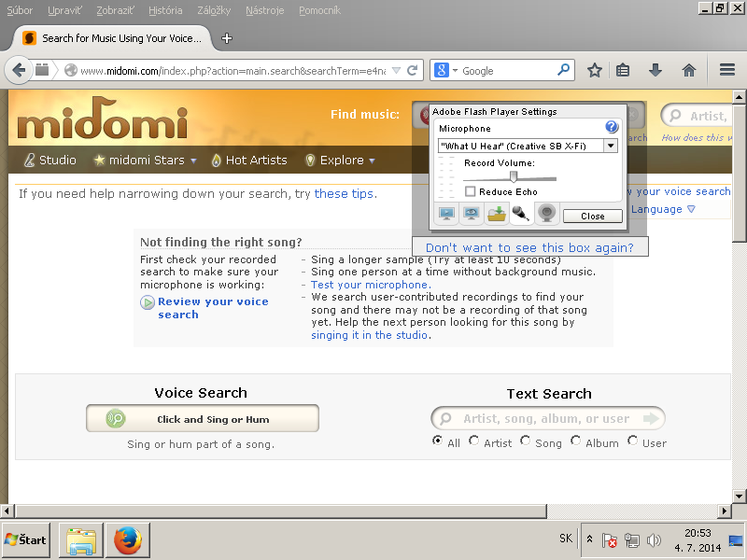
Task: Open the Záložky menu
Action: coord(214,10)
